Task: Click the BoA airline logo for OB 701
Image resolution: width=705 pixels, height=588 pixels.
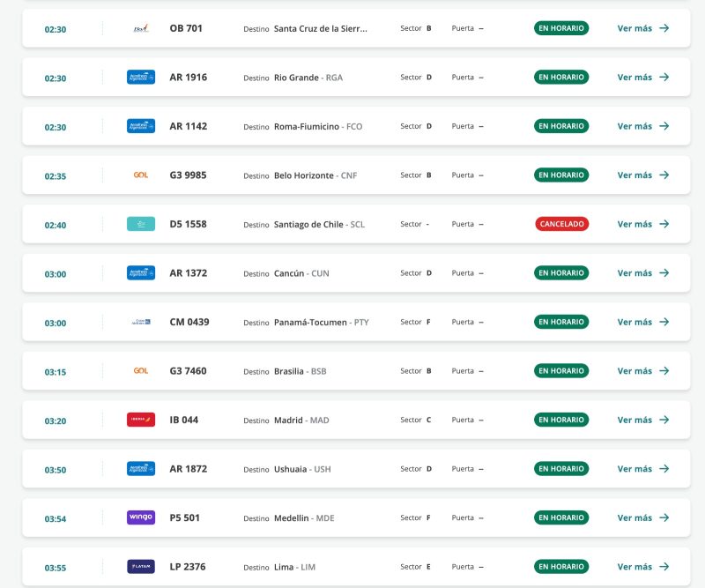Action: coord(140,28)
